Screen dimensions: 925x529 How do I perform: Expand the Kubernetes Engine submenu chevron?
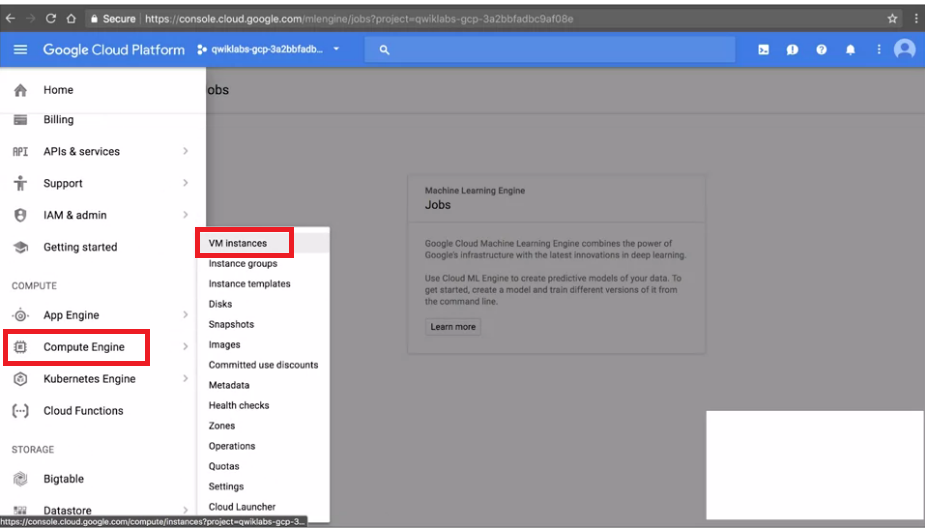click(x=185, y=379)
